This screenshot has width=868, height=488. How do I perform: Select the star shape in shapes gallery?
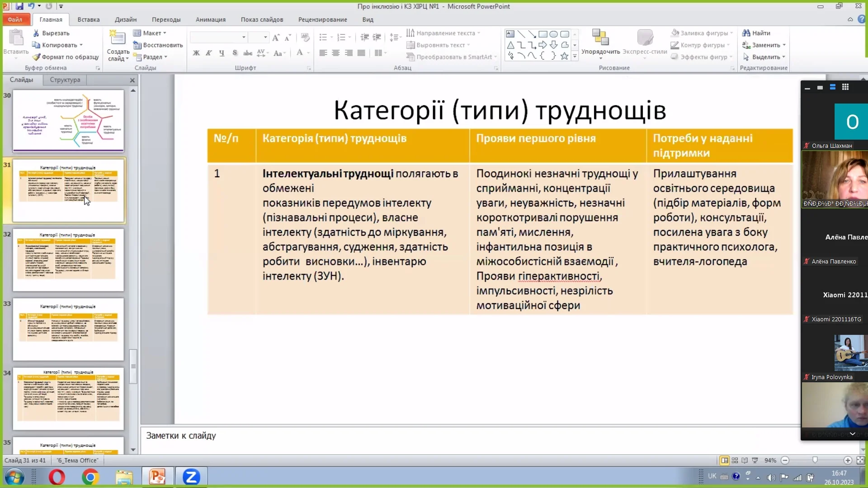tap(564, 56)
